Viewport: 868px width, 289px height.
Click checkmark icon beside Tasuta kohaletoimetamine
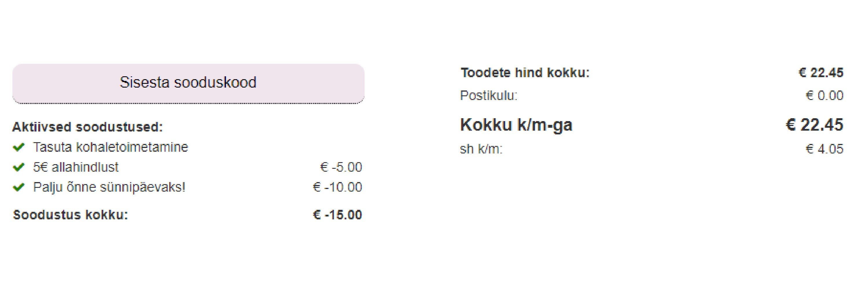[x=19, y=147]
